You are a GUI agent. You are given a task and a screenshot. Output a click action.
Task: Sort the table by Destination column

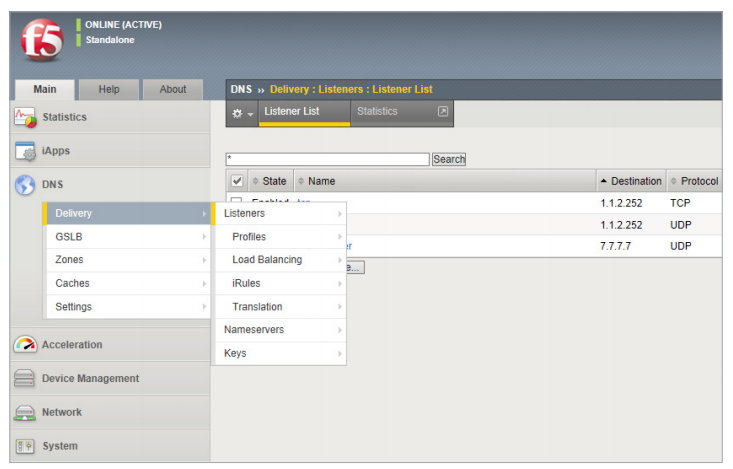pyautogui.click(x=631, y=181)
